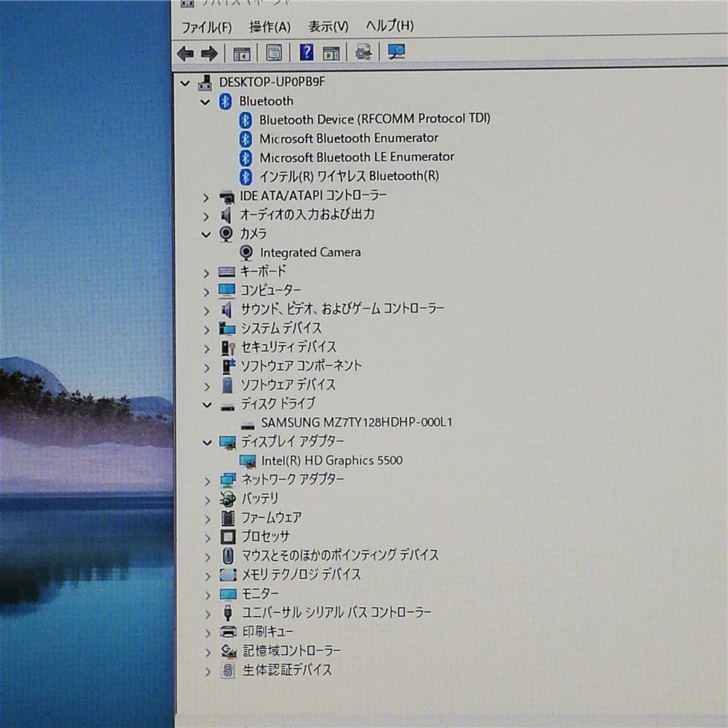
Task: Select the DESKTOP-UP0PB9F root node
Action: (x=272, y=82)
